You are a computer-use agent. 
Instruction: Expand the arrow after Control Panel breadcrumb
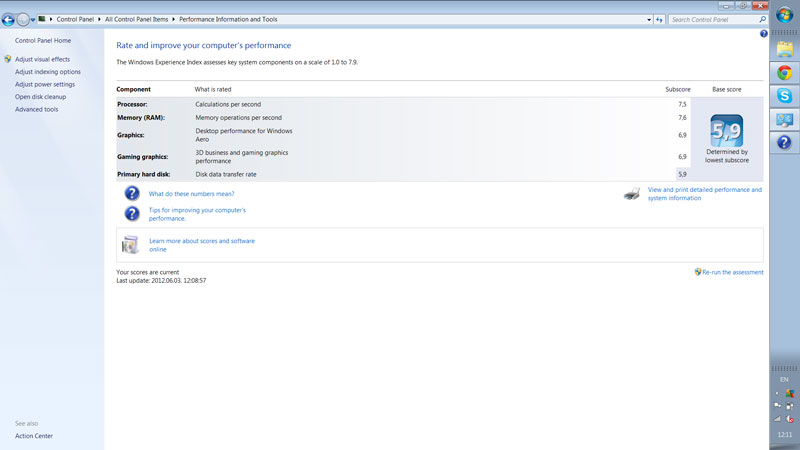pos(99,19)
